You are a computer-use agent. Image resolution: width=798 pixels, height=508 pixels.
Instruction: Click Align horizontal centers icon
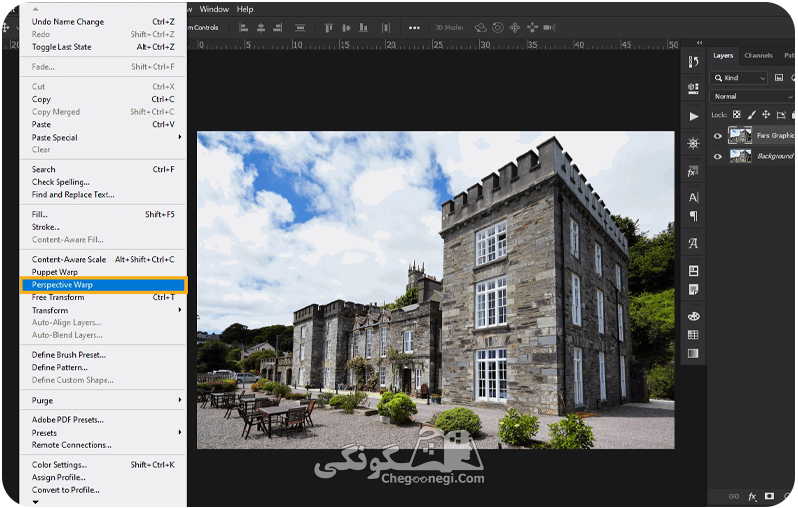[261, 27]
